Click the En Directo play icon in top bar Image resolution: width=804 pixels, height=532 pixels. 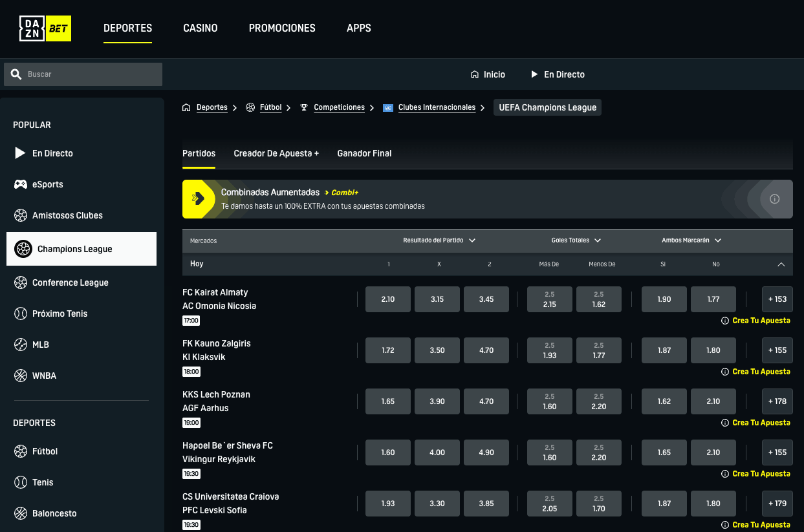point(534,74)
